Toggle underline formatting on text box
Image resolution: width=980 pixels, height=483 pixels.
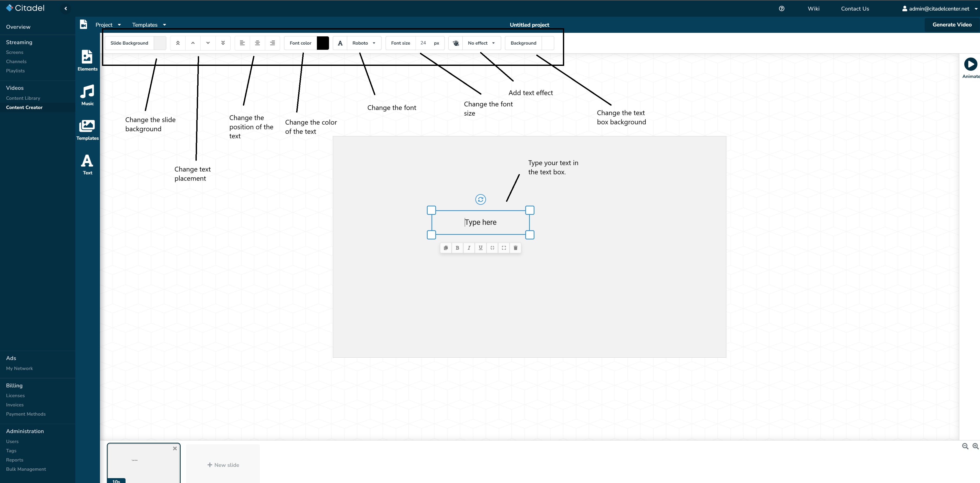click(480, 248)
